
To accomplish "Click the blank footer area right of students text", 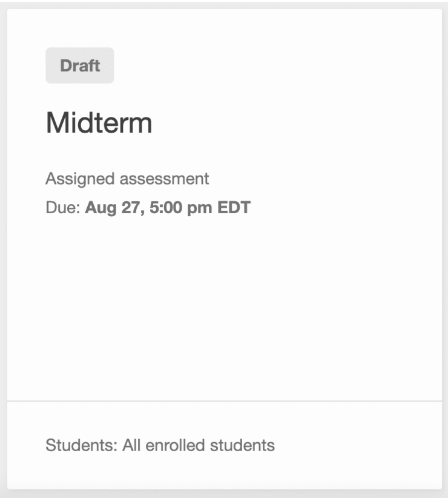I will [358, 445].
